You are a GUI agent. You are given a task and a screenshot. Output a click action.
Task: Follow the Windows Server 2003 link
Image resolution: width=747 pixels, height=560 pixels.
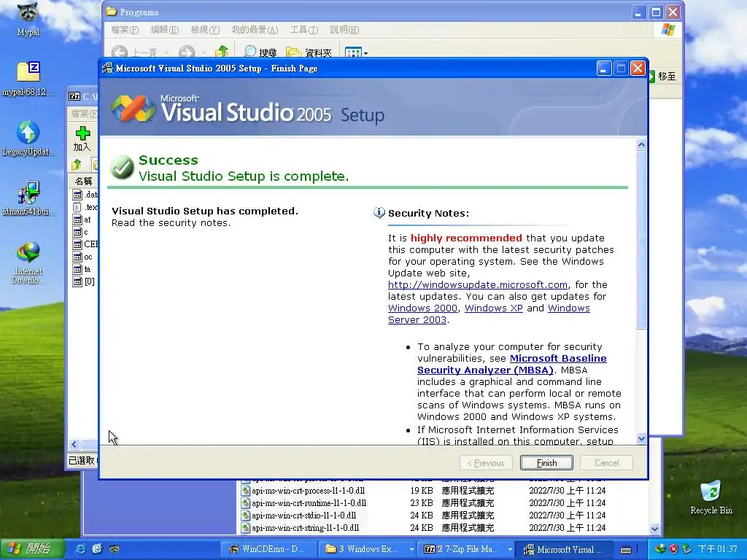tap(489, 314)
